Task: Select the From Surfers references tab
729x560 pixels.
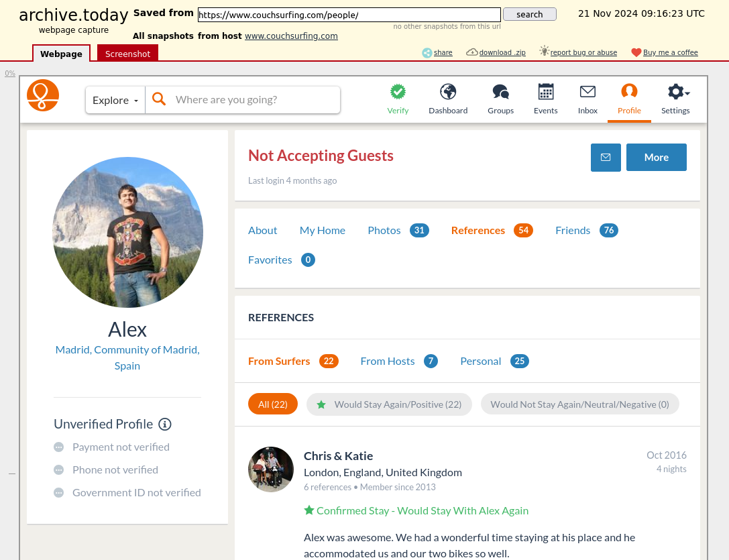Action: pyautogui.click(x=293, y=361)
